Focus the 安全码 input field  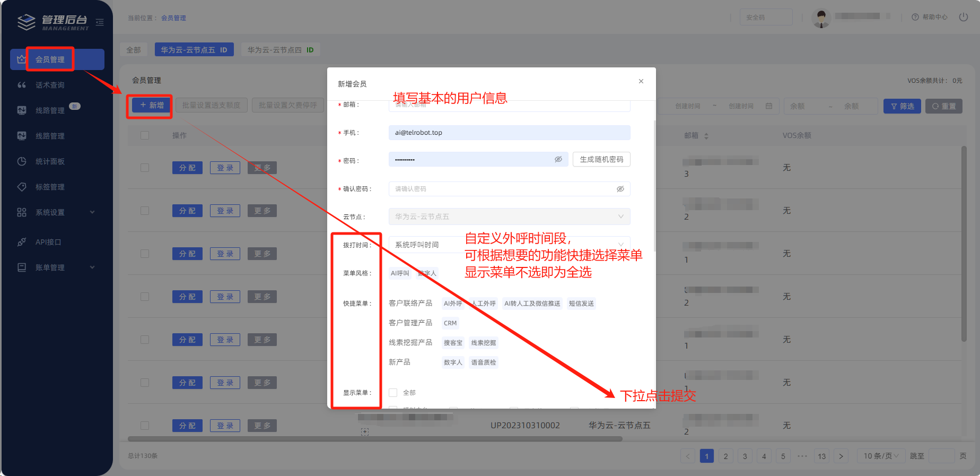point(766,17)
